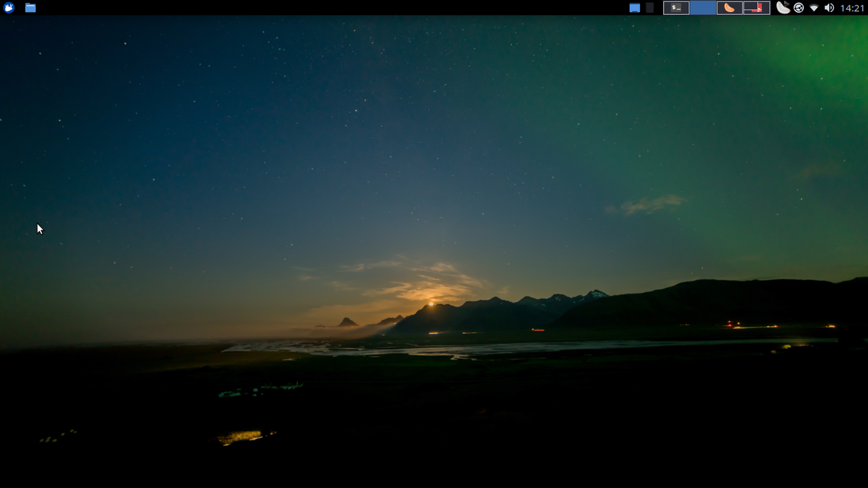Switch to the workspace with the red window
868x488 pixels.
coord(757,8)
